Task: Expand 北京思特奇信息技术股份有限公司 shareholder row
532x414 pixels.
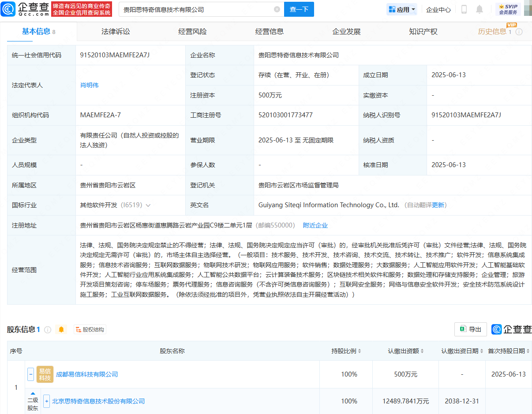Action: (46, 401)
